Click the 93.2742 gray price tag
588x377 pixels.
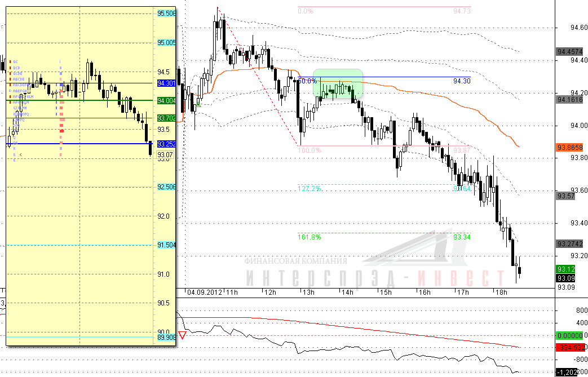tap(569, 244)
